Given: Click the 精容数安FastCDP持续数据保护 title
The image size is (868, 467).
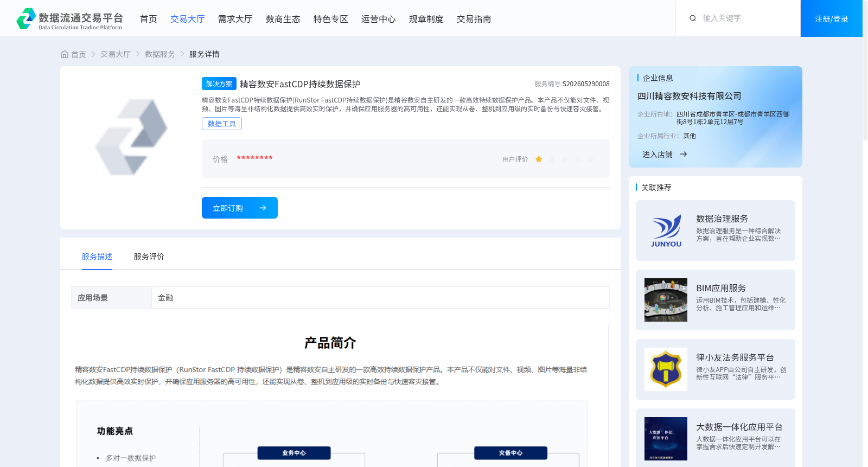Looking at the screenshot, I should click(x=300, y=84).
